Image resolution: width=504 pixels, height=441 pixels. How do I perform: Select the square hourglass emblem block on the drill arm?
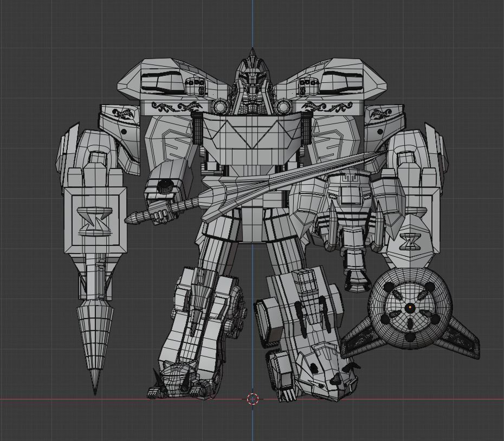pos(95,220)
